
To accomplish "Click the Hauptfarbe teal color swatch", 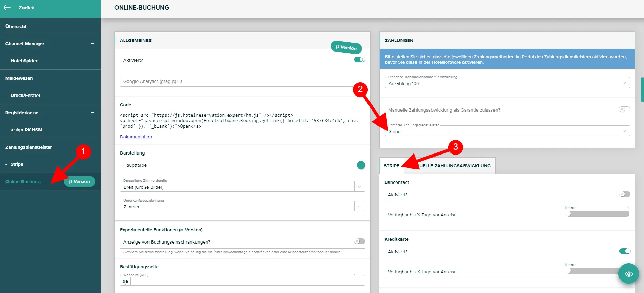I will tap(361, 165).
